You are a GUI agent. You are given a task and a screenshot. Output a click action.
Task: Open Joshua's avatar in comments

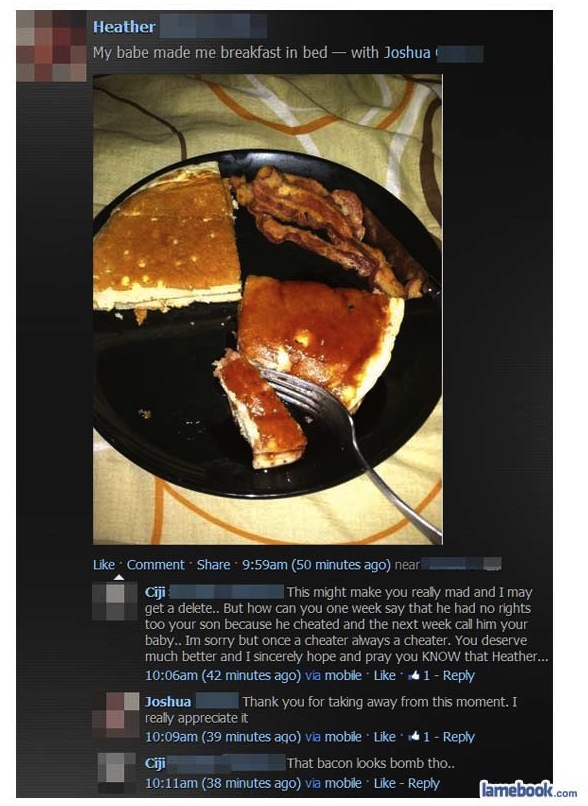(x=116, y=715)
